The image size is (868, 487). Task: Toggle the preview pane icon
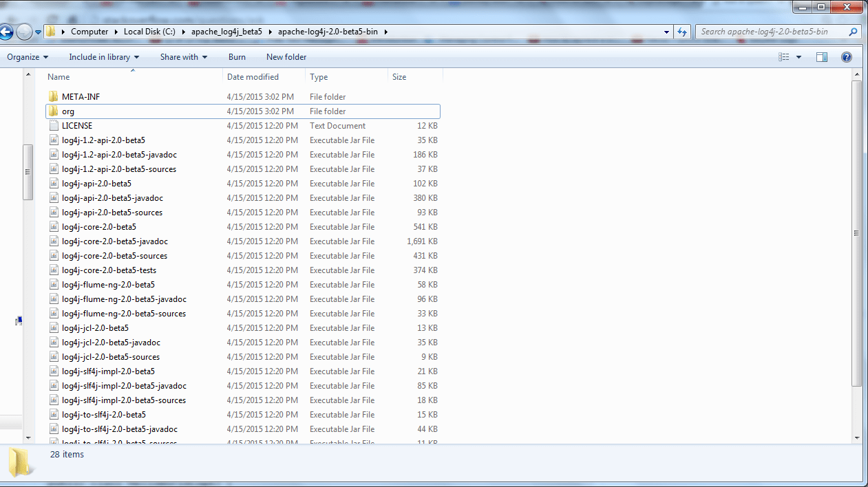click(821, 57)
